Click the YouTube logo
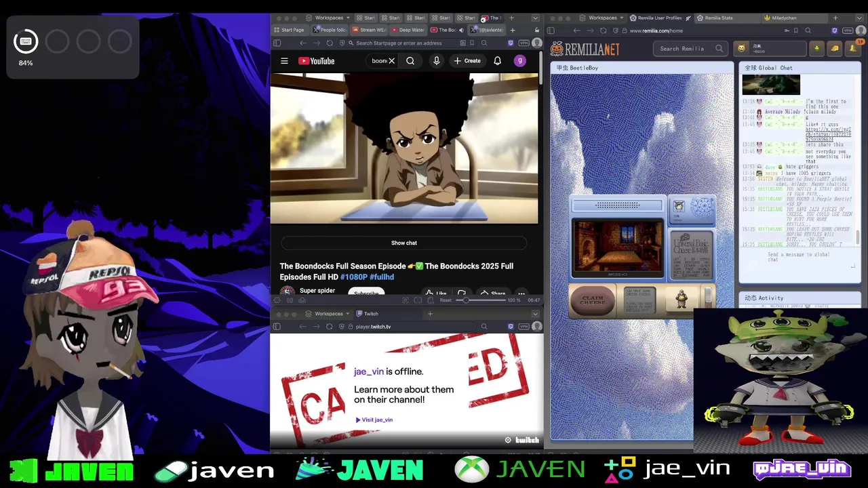This screenshot has height=488, width=868. pyautogui.click(x=316, y=61)
